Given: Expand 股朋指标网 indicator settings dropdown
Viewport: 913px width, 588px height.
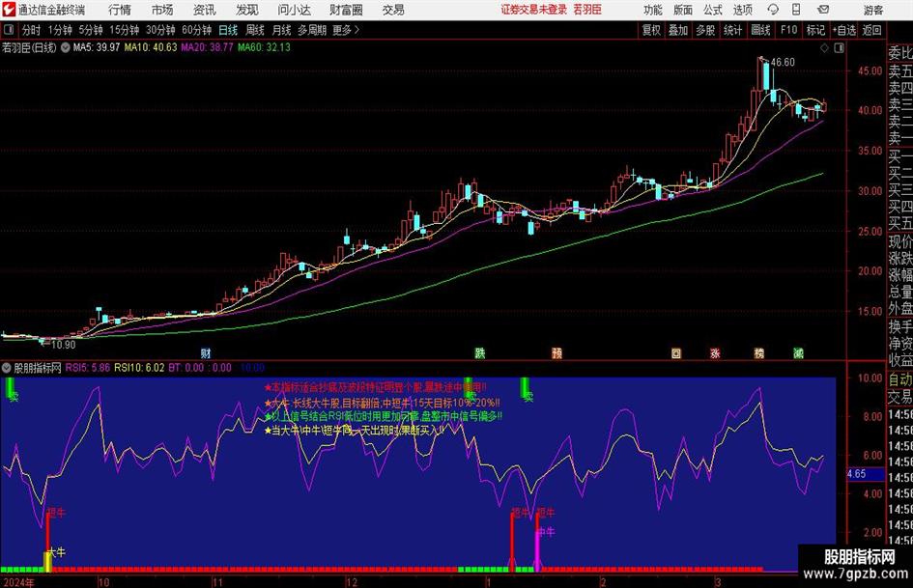Looking at the screenshot, I should (7, 368).
